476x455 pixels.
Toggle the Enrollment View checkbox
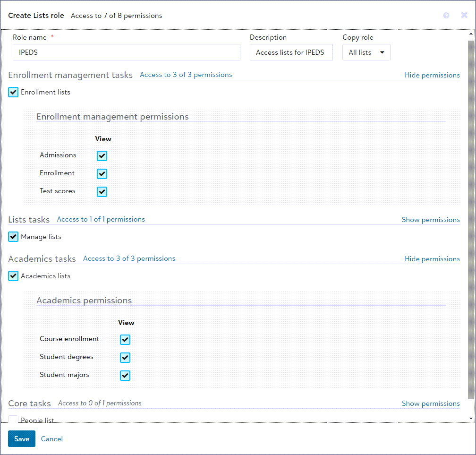coord(102,174)
